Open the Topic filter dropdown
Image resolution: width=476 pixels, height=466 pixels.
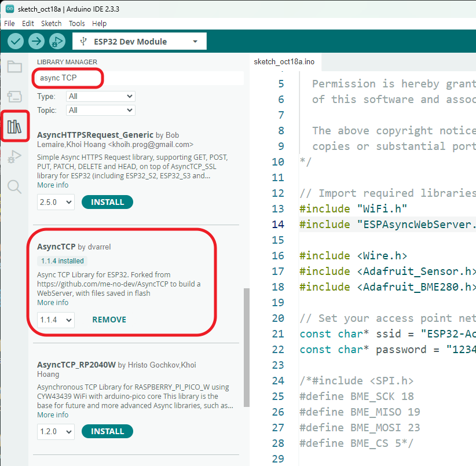click(101, 110)
